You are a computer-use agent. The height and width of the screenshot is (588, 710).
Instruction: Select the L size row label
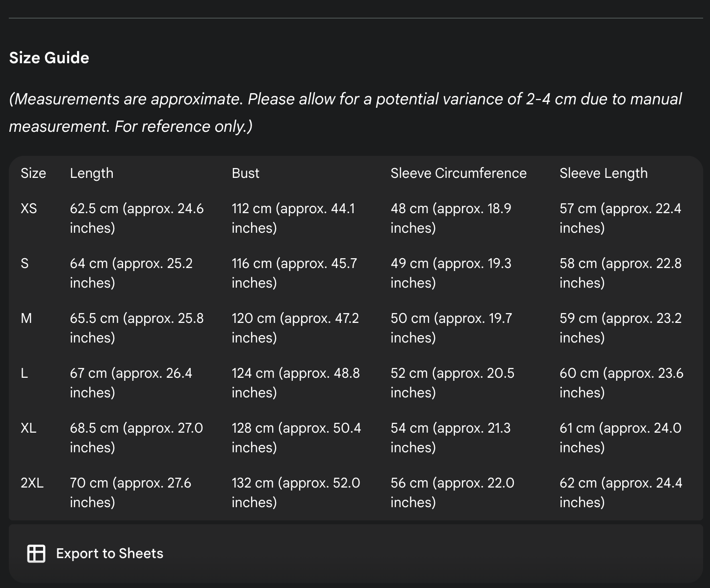pos(24,373)
